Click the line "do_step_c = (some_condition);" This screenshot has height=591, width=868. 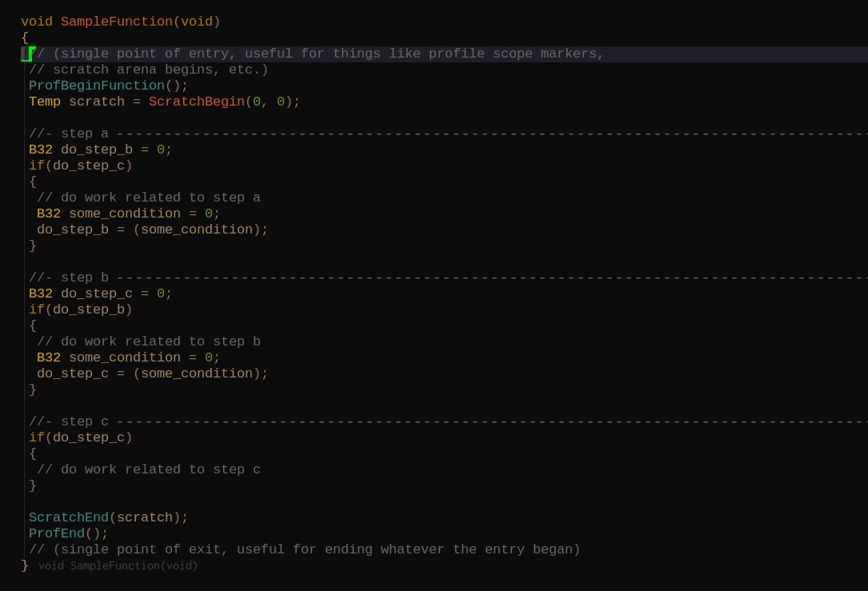[152, 373]
